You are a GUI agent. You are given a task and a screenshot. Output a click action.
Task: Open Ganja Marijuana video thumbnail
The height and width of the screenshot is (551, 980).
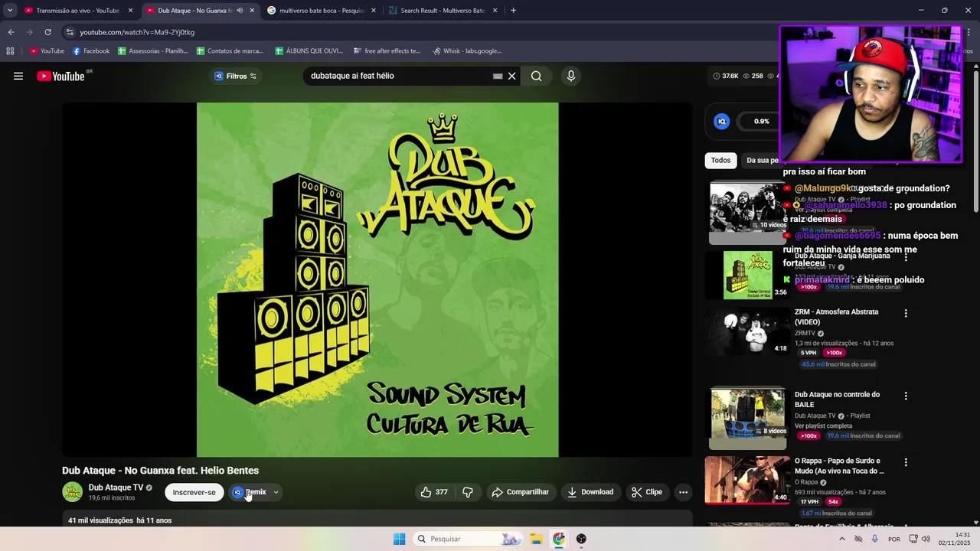[749, 275]
